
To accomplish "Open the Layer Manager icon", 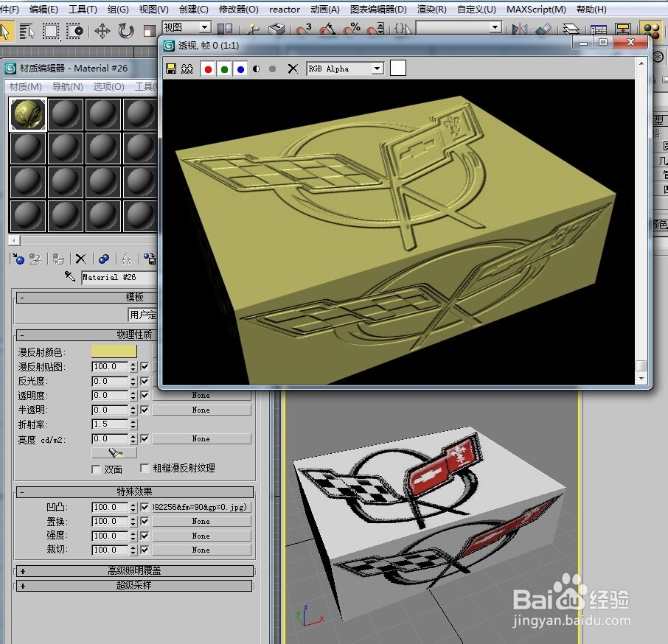I will [571, 29].
